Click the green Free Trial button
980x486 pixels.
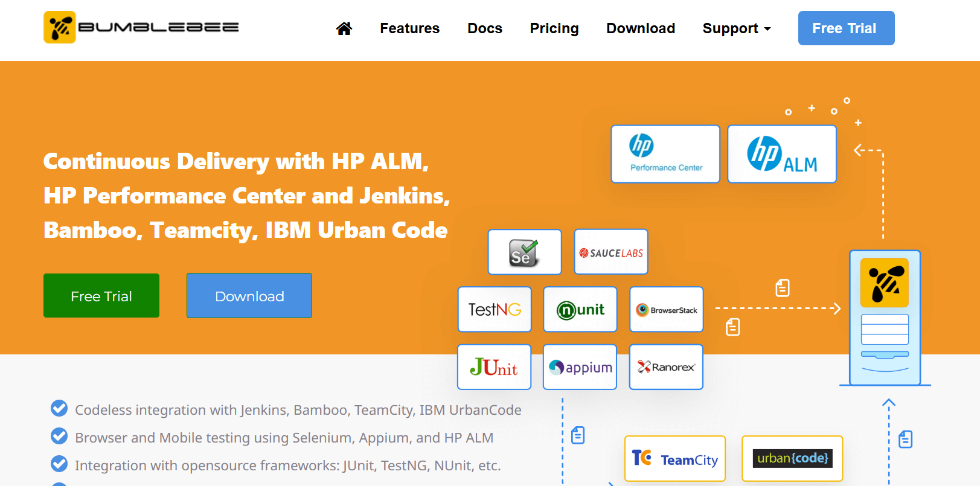click(x=101, y=296)
